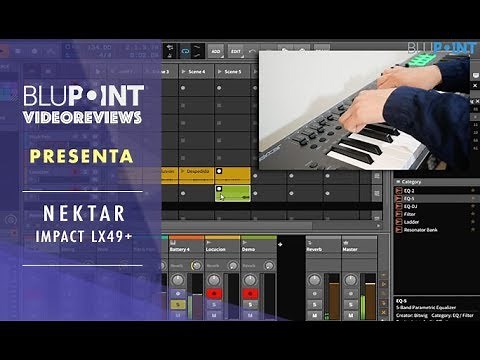The height and width of the screenshot is (360, 480).
Task: Click the undo arrow next to EDIT
Action: (x=252, y=51)
